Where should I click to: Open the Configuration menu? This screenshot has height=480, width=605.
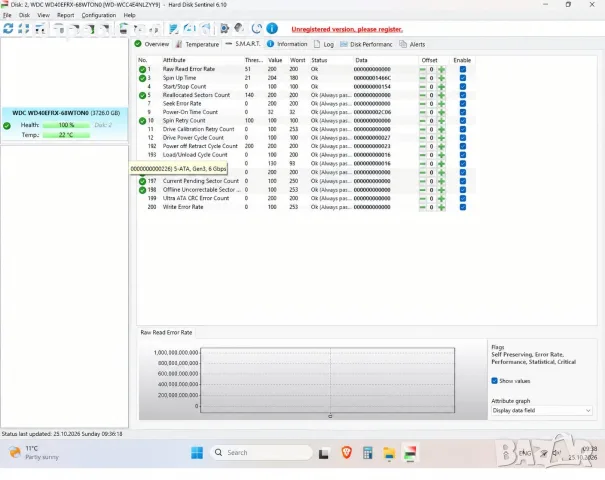click(99, 15)
